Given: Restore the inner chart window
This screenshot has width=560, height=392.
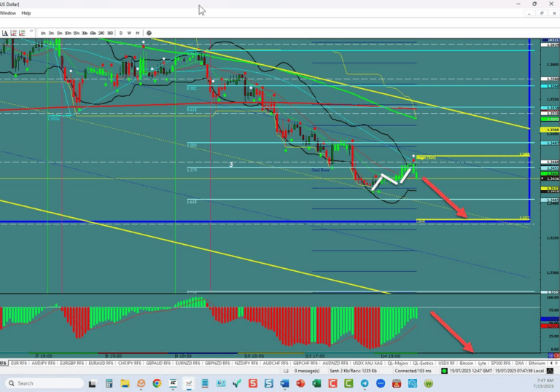Looking at the screenshot, I should (542, 13).
